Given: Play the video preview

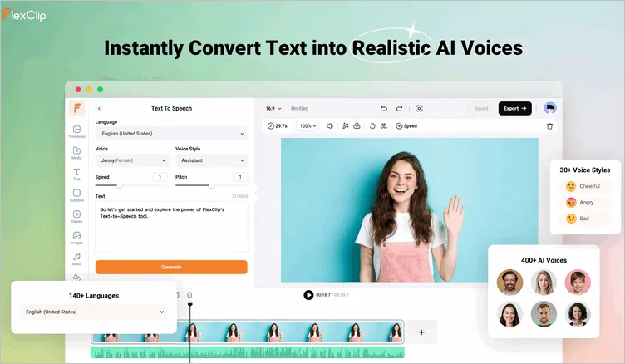Looking at the screenshot, I should tap(308, 295).
